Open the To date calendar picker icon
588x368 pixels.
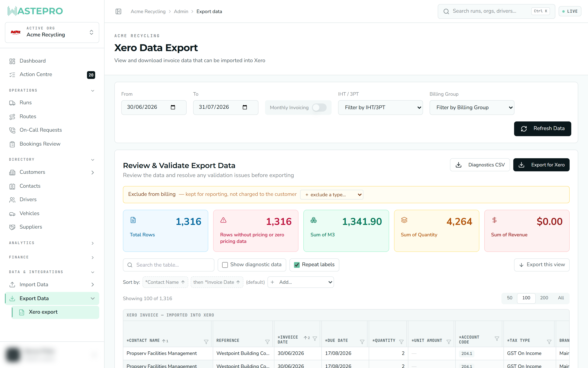click(x=245, y=107)
